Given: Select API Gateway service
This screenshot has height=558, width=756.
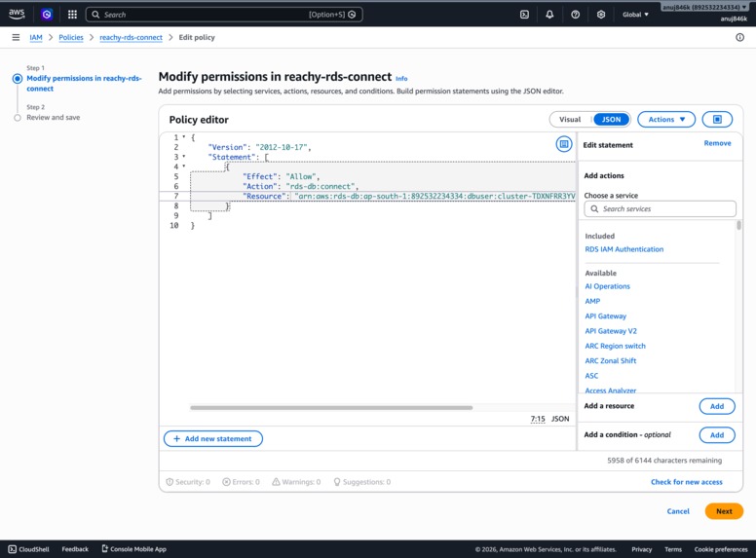Looking at the screenshot, I should point(606,316).
